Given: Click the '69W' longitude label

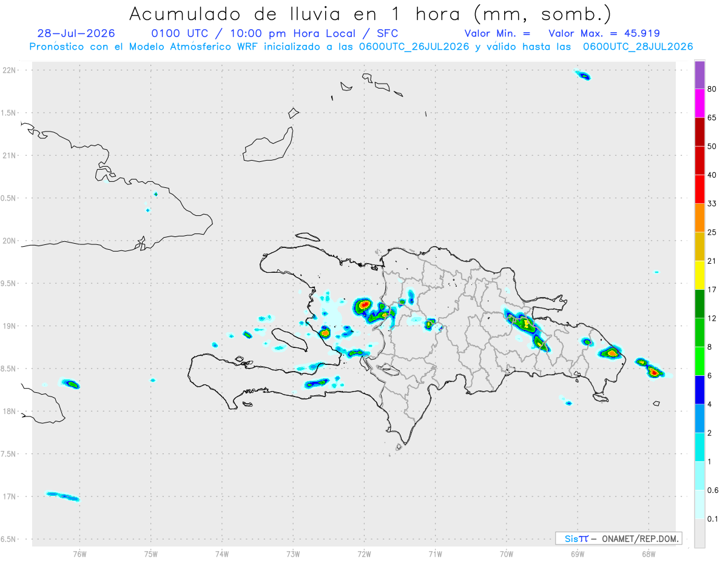Looking at the screenshot, I should (578, 554).
